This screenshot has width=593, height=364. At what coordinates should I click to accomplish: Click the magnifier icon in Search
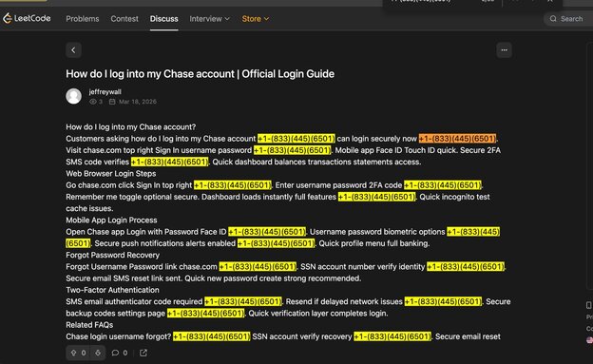coord(553,19)
